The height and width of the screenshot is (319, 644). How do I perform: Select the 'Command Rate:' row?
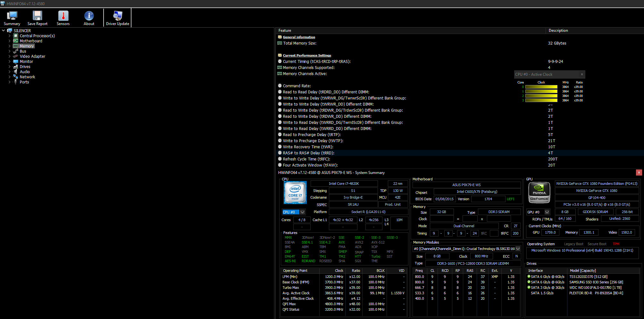pos(460,86)
